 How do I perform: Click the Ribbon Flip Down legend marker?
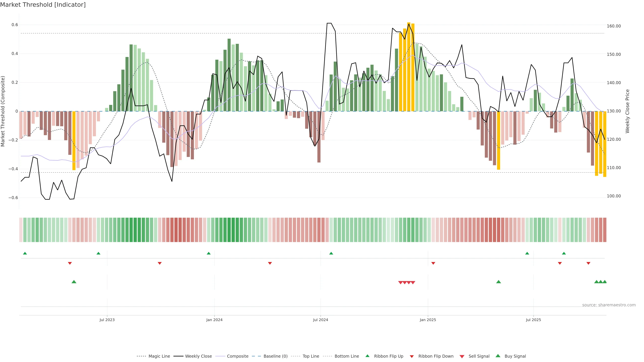tap(412, 356)
